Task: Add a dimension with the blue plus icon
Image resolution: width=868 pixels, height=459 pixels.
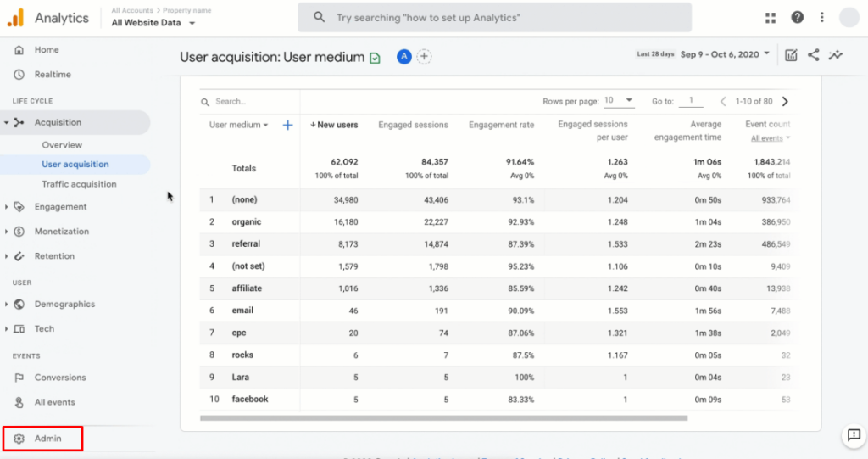Action: tap(287, 125)
